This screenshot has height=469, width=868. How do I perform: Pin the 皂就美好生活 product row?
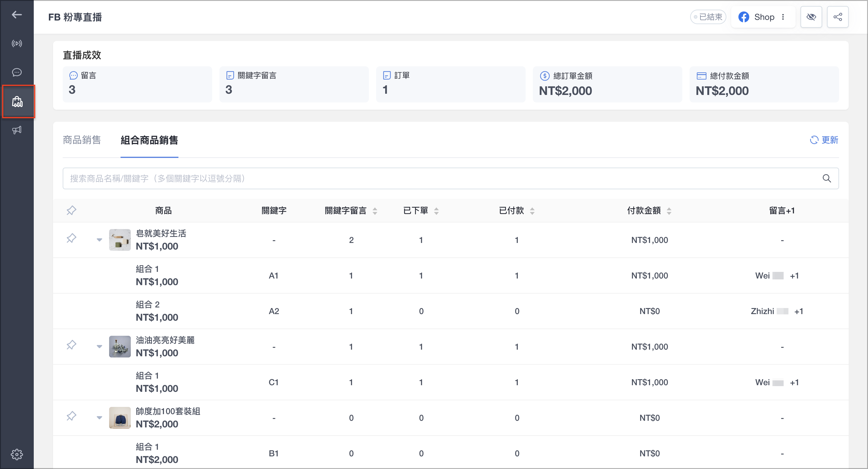(x=71, y=238)
